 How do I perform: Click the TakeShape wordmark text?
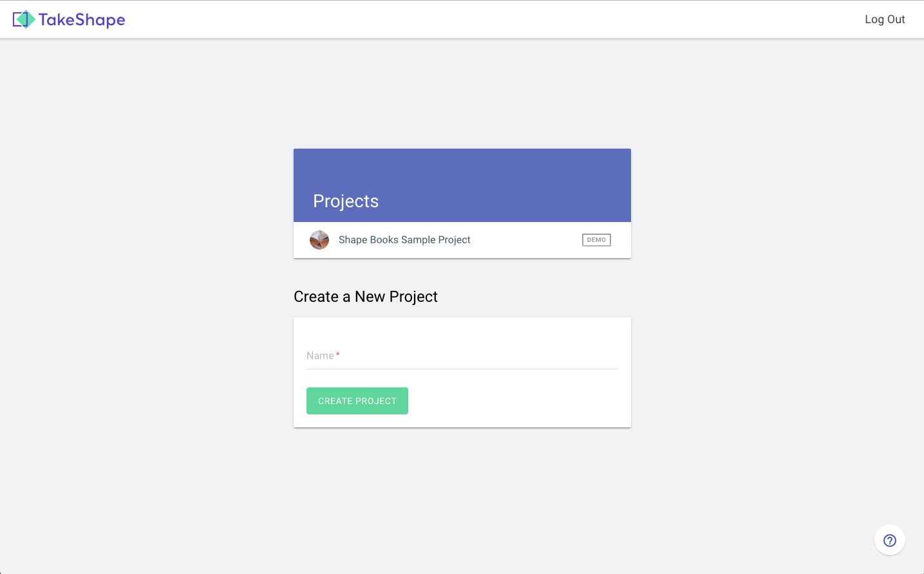(82, 20)
